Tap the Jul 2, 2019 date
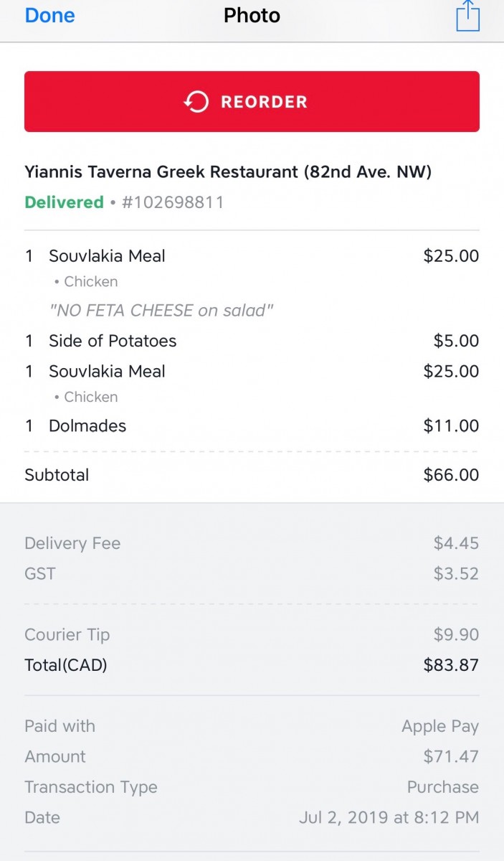This screenshot has height=861, width=504. pyautogui.click(x=389, y=817)
